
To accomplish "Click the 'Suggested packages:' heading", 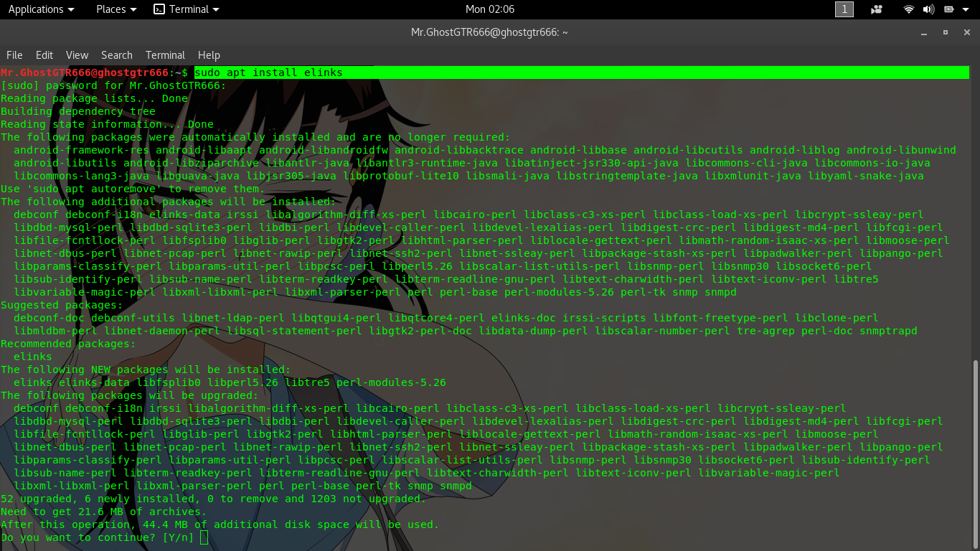I will pos(62,305).
